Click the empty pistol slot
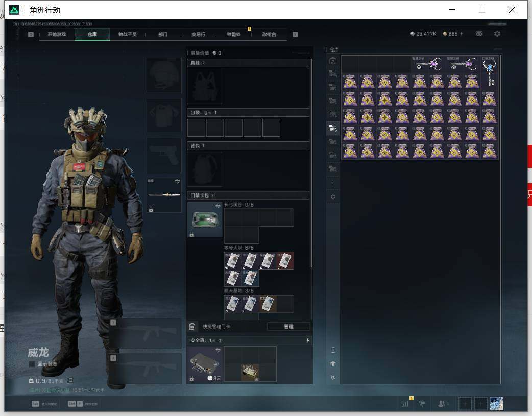 pyautogui.click(x=164, y=155)
